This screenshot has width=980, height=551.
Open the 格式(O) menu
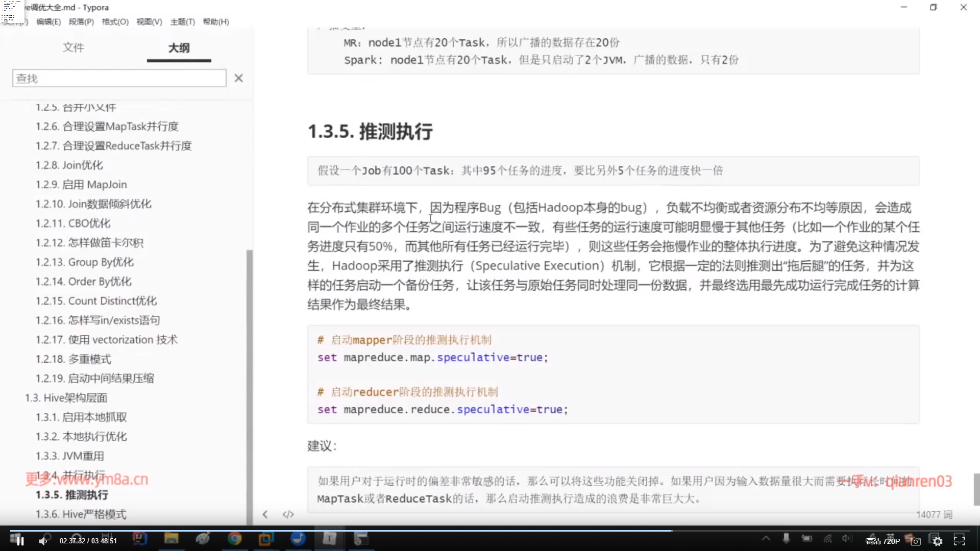pos(115,21)
